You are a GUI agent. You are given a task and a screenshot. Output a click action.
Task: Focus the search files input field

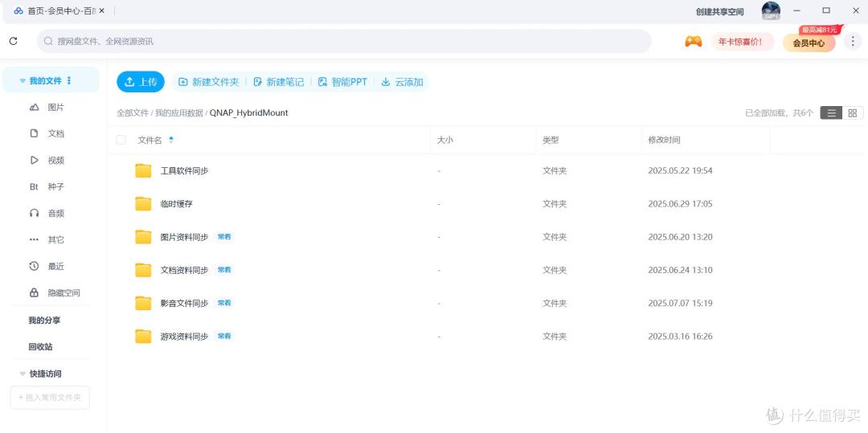coord(344,42)
